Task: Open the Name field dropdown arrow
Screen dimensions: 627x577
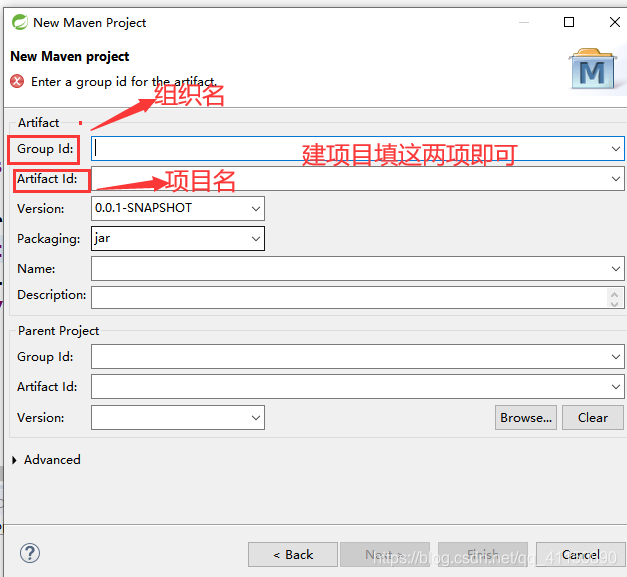Action: click(616, 269)
